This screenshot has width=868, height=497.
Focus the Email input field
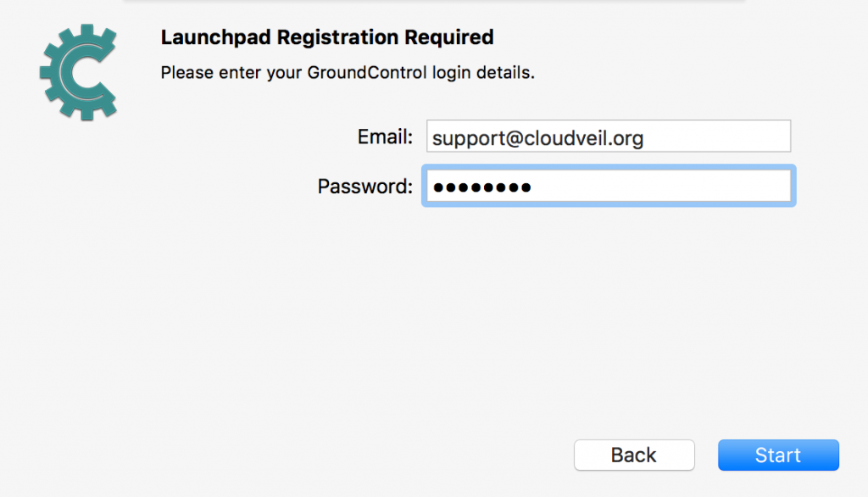[609, 137]
